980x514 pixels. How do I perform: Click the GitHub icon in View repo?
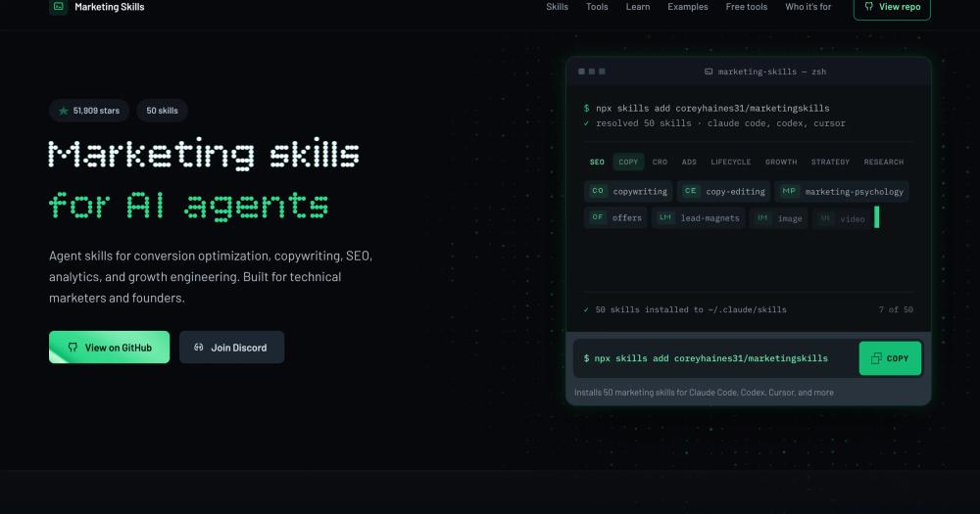coord(868,6)
